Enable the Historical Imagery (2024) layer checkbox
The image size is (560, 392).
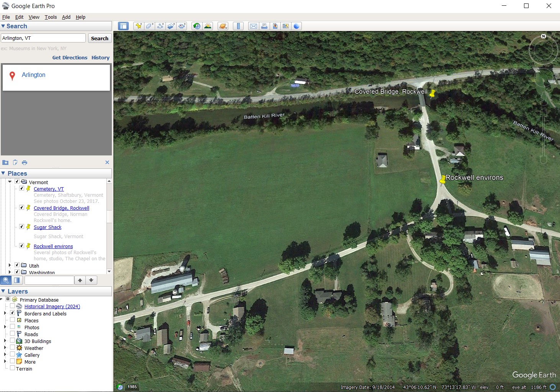[x=13, y=306]
